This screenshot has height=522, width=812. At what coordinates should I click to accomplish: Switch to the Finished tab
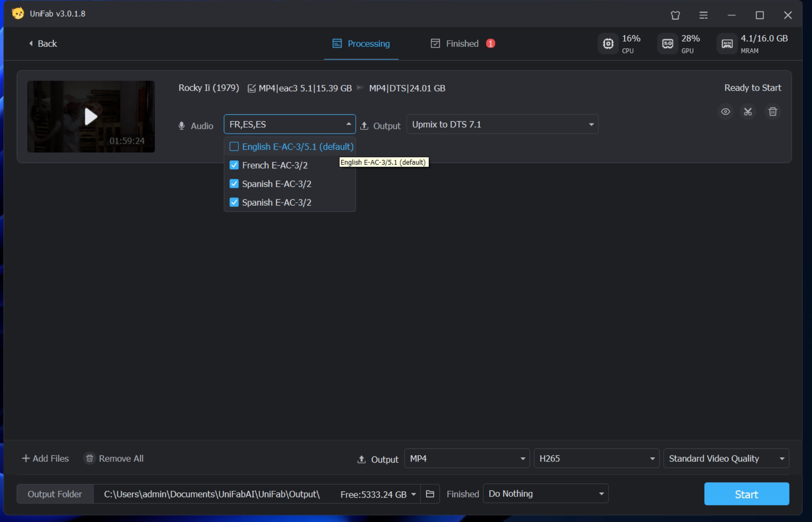click(462, 44)
